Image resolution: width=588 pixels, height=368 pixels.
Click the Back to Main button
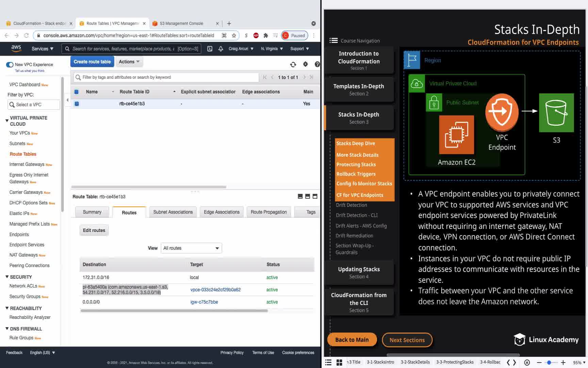[x=352, y=340]
